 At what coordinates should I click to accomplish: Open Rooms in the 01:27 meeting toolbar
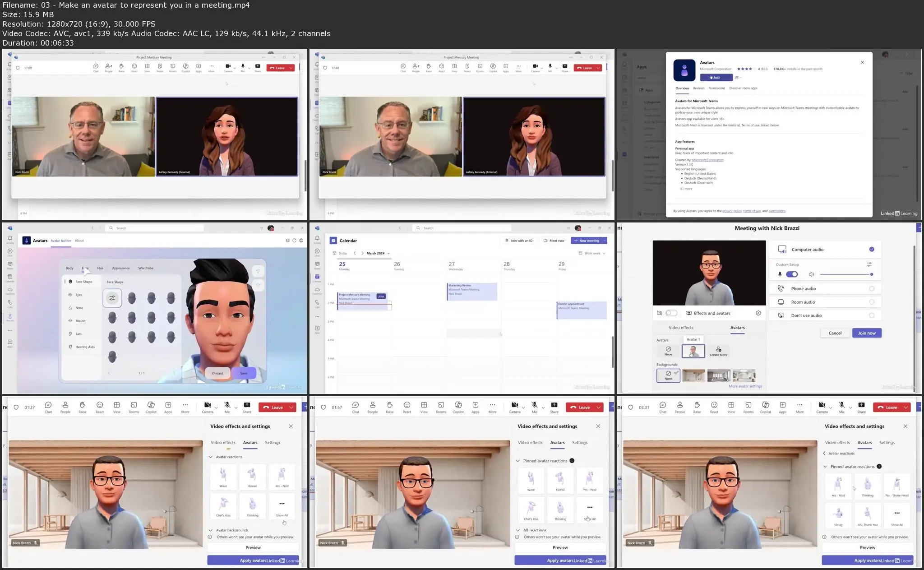[x=134, y=407]
